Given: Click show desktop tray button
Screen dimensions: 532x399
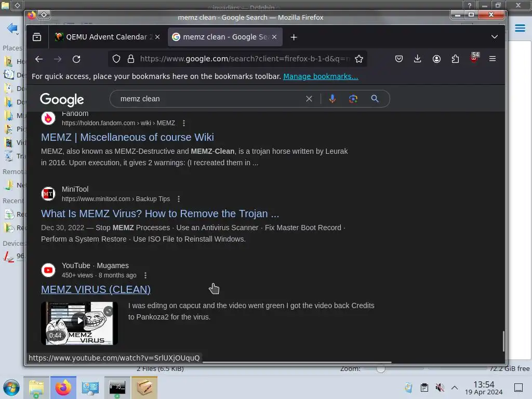Looking at the screenshot, I should point(518,388).
